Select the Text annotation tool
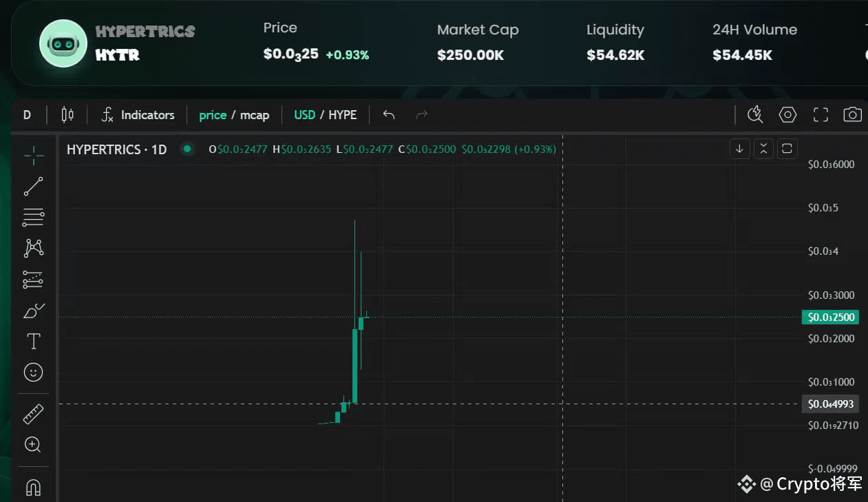Screen dimensions: 868x502 pyautogui.click(x=33, y=342)
